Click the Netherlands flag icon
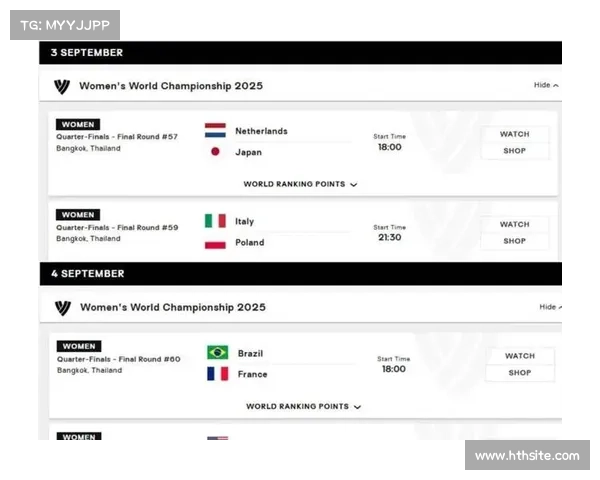 (215, 131)
